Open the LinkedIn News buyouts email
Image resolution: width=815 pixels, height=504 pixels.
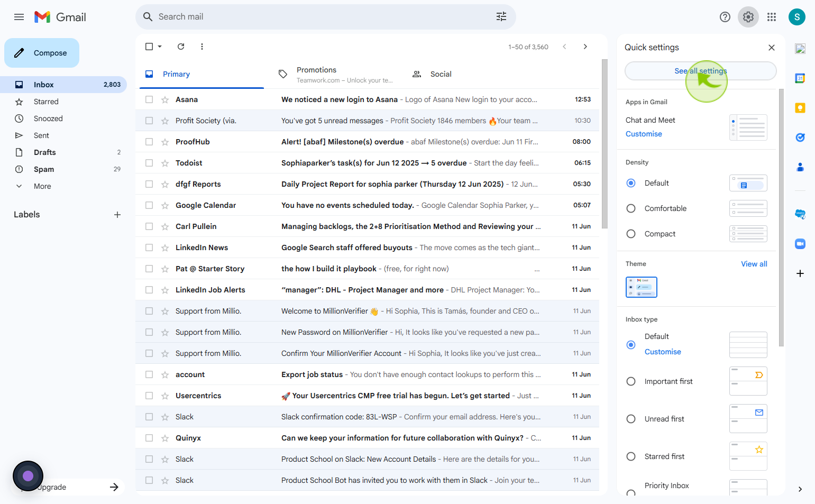[x=367, y=248]
